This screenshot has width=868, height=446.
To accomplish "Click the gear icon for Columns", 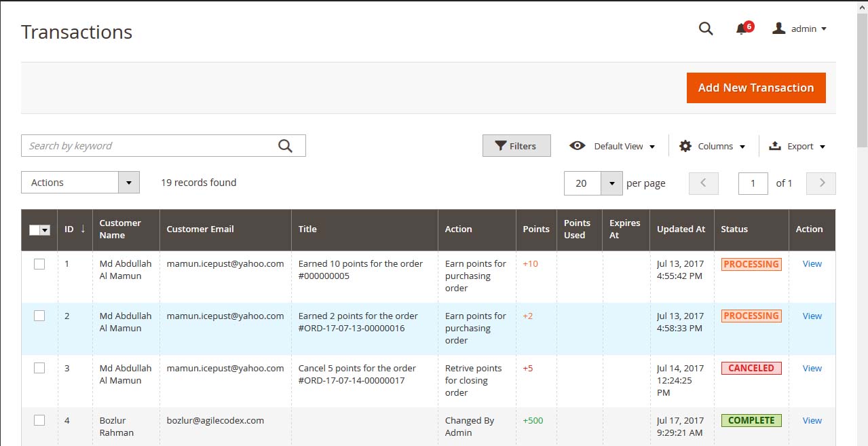I will pyautogui.click(x=685, y=146).
